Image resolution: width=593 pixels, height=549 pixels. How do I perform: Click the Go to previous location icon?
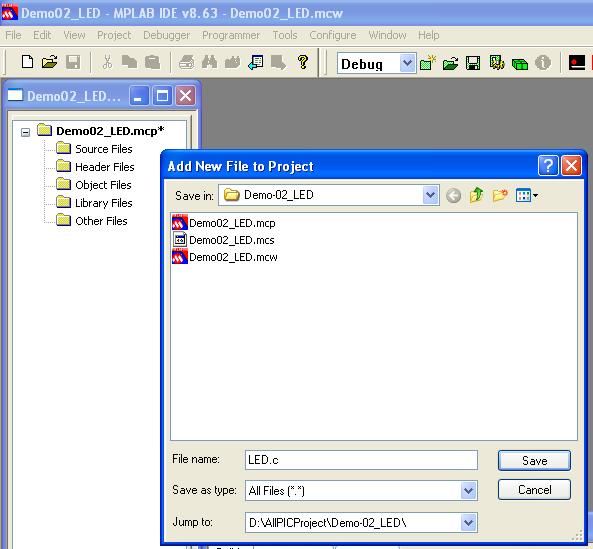click(x=256, y=62)
